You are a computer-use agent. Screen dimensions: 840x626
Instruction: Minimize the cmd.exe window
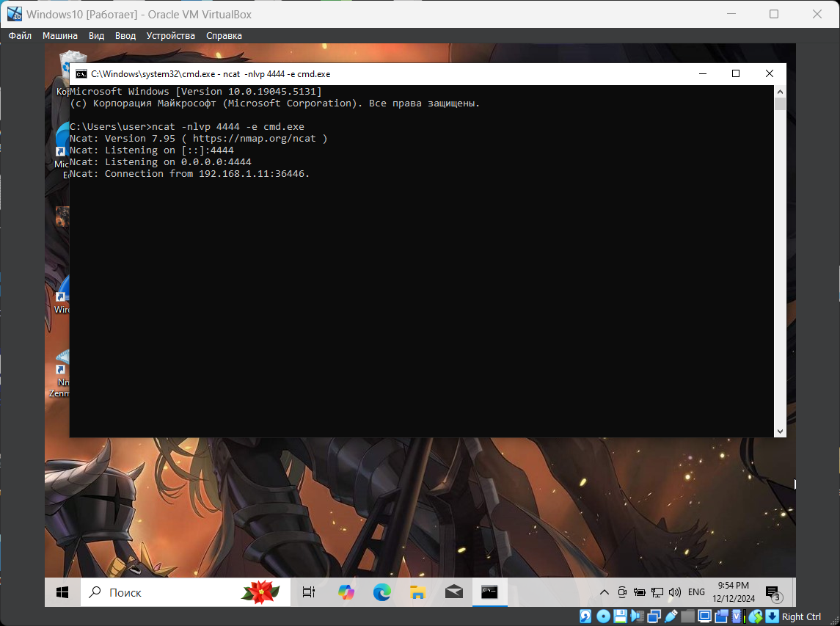click(703, 74)
